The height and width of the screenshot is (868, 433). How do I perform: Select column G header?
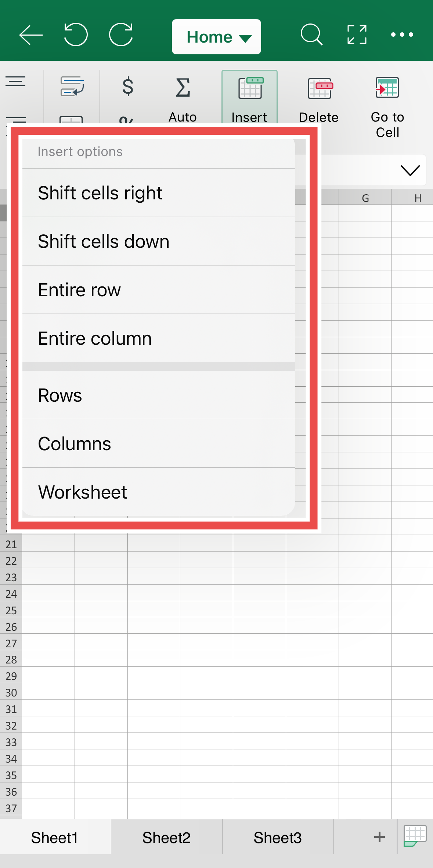click(365, 198)
